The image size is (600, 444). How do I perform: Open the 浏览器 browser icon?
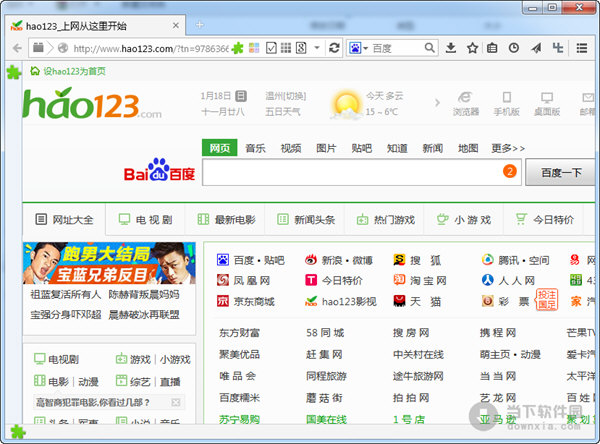(465, 103)
